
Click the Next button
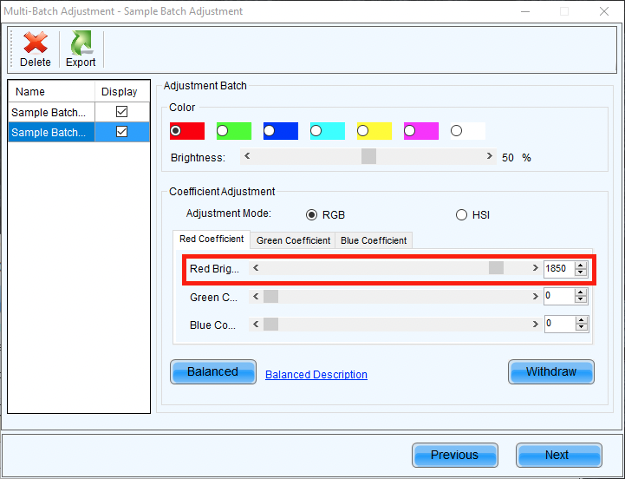point(557,455)
